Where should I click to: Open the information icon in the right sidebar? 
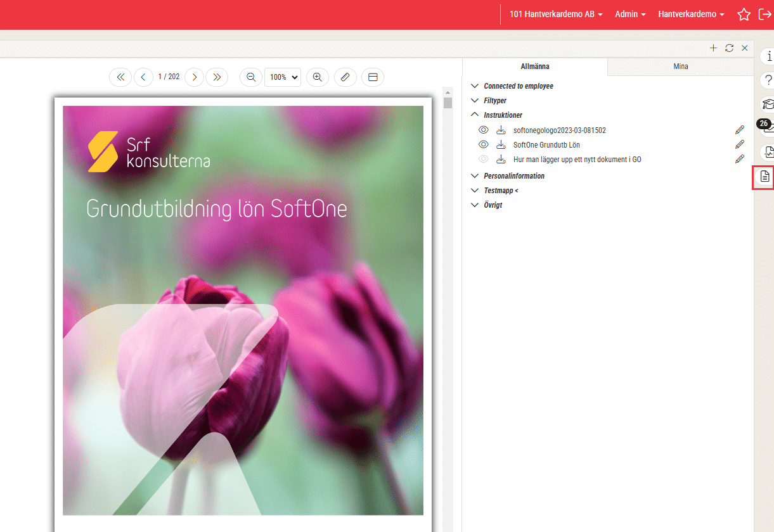pyautogui.click(x=767, y=56)
